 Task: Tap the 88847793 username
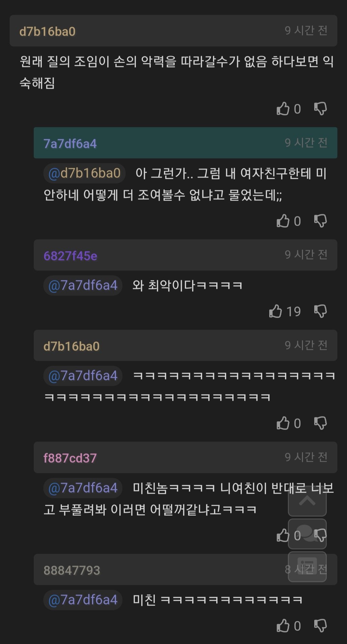(x=72, y=570)
